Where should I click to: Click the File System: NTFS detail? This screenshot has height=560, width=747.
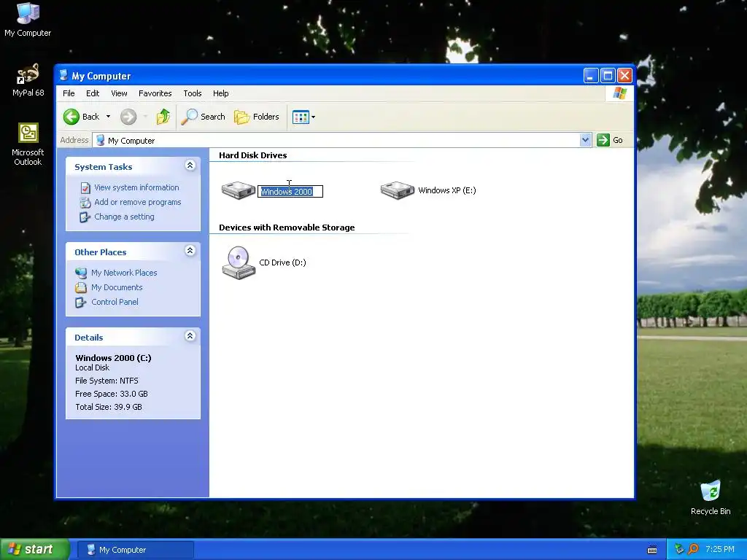pos(107,381)
